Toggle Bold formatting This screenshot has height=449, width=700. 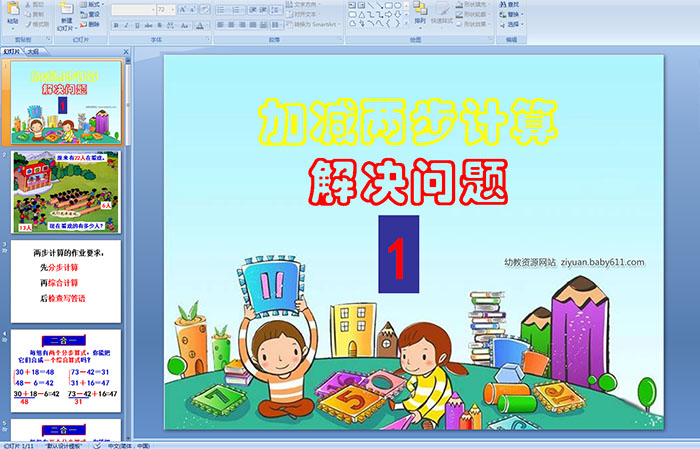[x=116, y=25]
